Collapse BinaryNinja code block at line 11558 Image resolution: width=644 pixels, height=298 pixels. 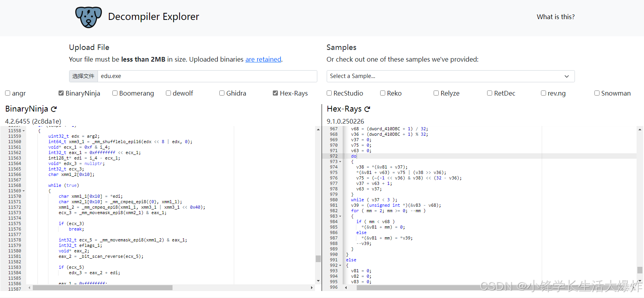click(24, 131)
